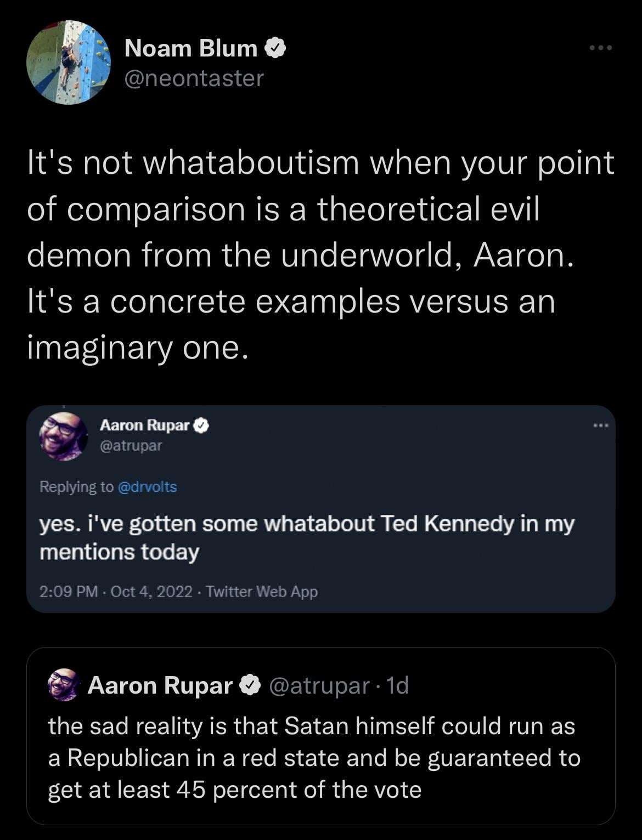The image size is (642, 840).
Task: Click the Ted Kennedy reply text in the image
Action: tap(307, 537)
